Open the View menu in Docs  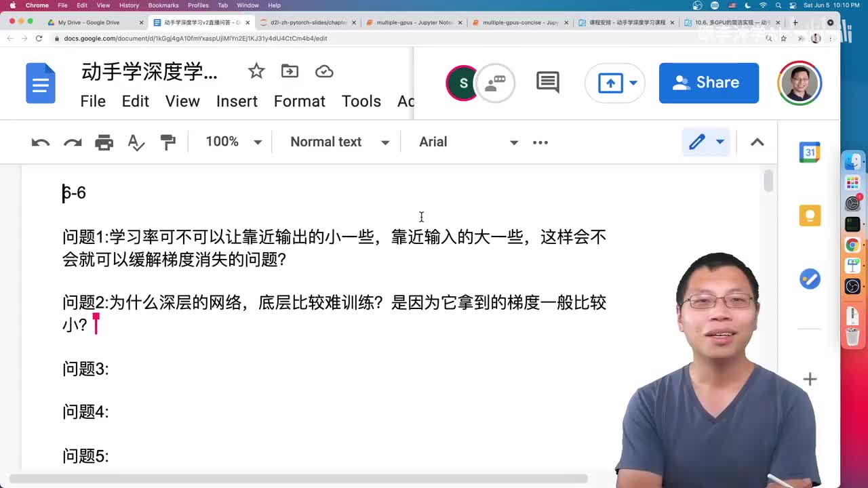click(x=182, y=102)
